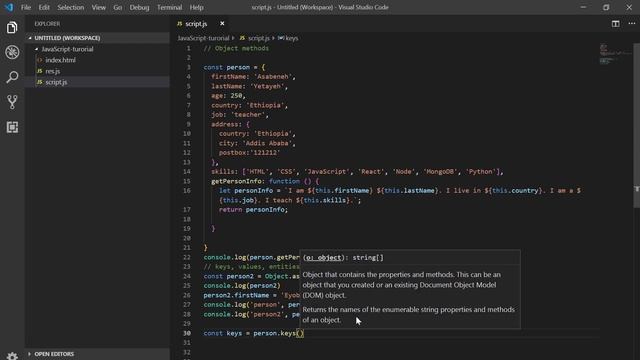This screenshot has width=640, height=360.
Task: Minimize the Visual Studio Code window
Action: point(583,7)
